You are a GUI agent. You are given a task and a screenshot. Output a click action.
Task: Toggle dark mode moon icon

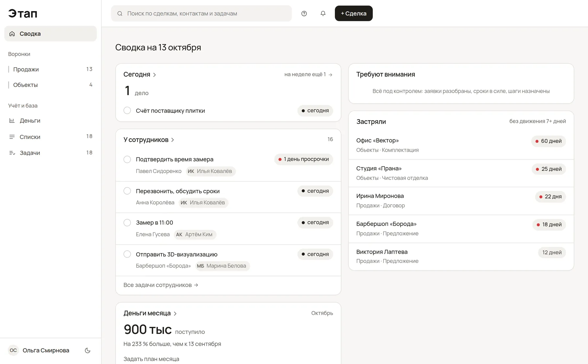point(88,350)
